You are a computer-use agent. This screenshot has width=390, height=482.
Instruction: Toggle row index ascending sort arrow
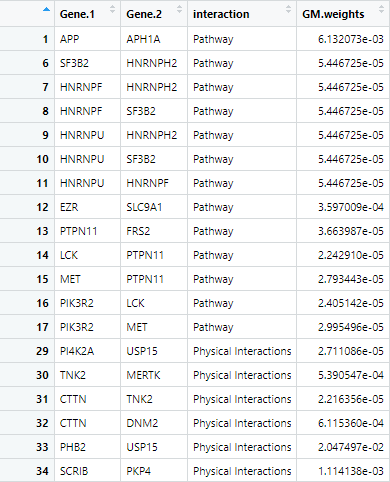click(46, 9)
